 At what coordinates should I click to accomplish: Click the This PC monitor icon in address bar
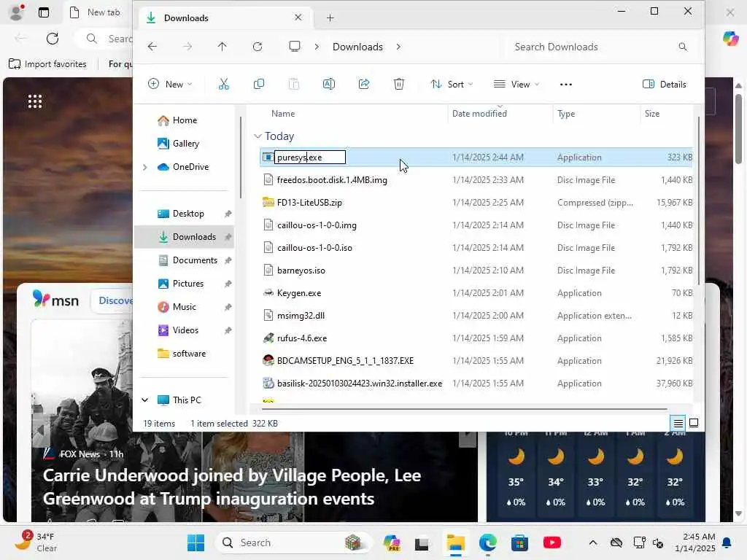[295, 46]
